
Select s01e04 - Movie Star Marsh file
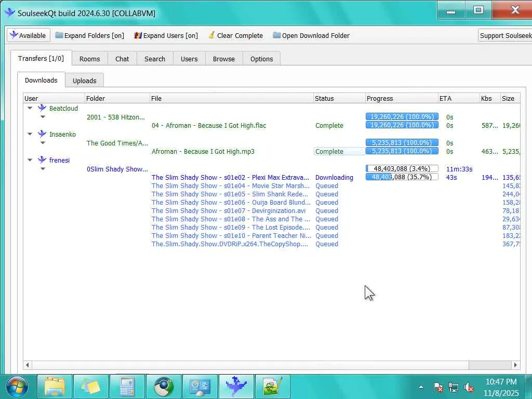coord(231,185)
